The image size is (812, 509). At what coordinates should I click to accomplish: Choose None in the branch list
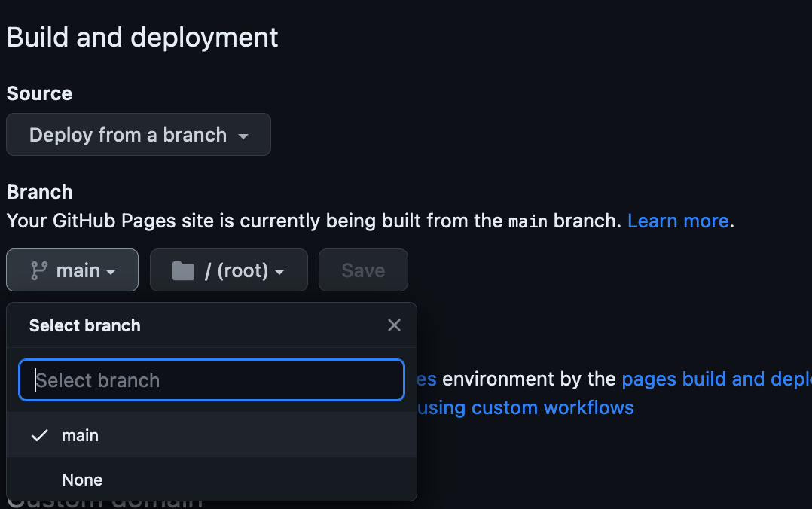point(211,480)
